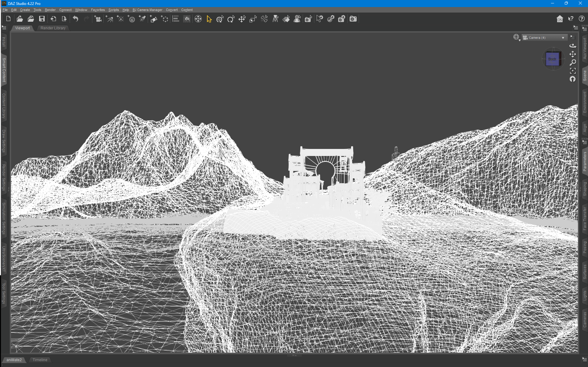Create a new null object
Viewport: 588px width, 367px height.
165,19
